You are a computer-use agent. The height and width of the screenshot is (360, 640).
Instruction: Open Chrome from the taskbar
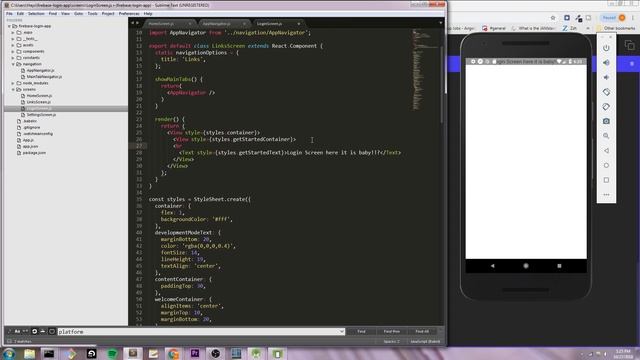tap(174, 353)
